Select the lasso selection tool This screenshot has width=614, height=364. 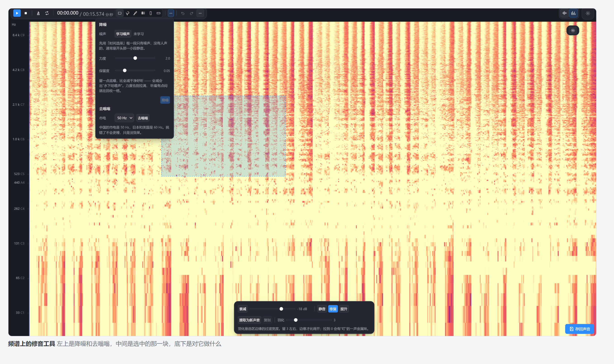(x=128, y=13)
